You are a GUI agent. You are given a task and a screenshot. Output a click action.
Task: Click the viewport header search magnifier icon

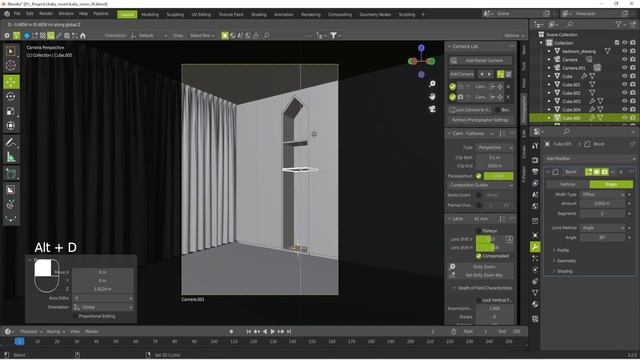tap(266, 36)
